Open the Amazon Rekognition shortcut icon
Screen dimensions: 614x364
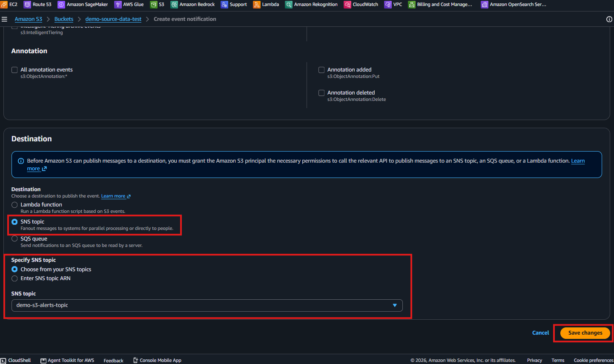289,5
